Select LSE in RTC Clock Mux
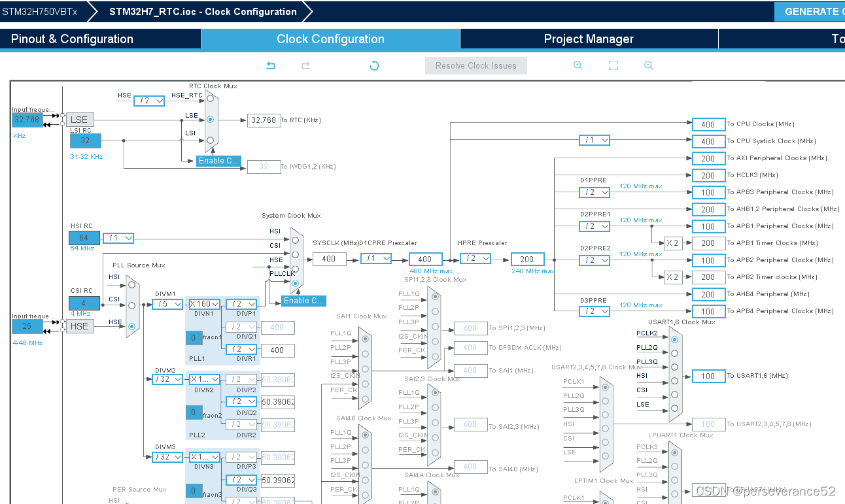The width and height of the screenshot is (845, 504). [x=210, y=120]
